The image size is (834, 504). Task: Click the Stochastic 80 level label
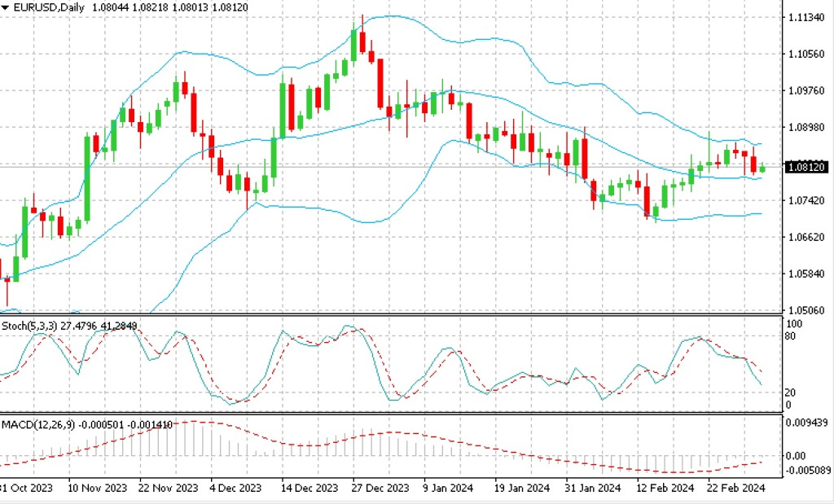coord(789,335)
